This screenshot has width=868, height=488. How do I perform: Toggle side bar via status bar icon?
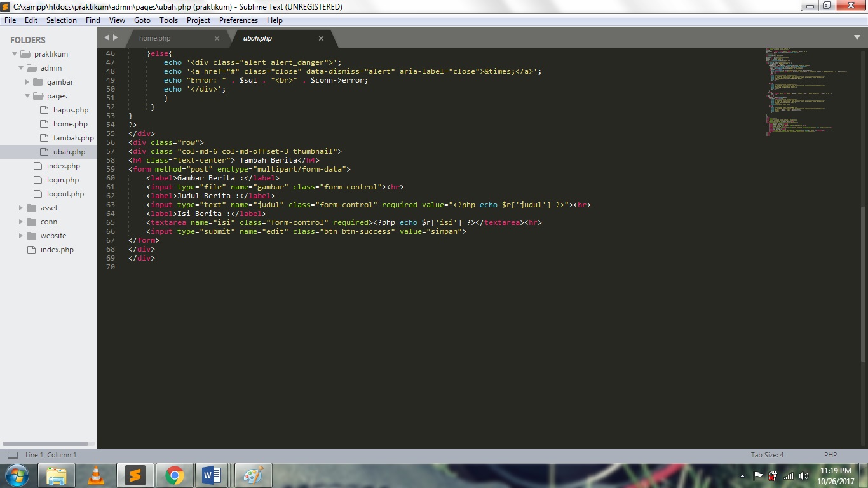[x=12, y=455]
